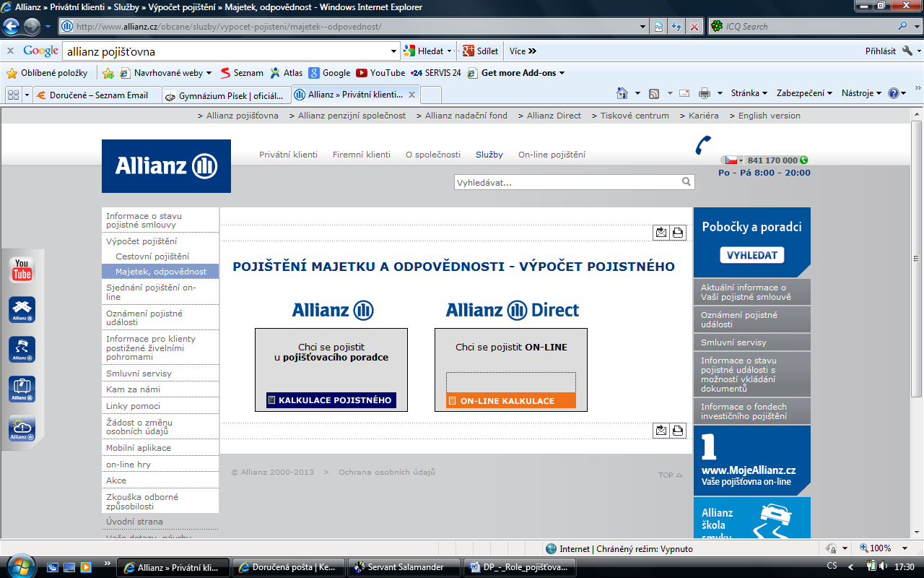Click the Home icon in IE command bar
The image size is (924, 578).
tap(622, 93)
